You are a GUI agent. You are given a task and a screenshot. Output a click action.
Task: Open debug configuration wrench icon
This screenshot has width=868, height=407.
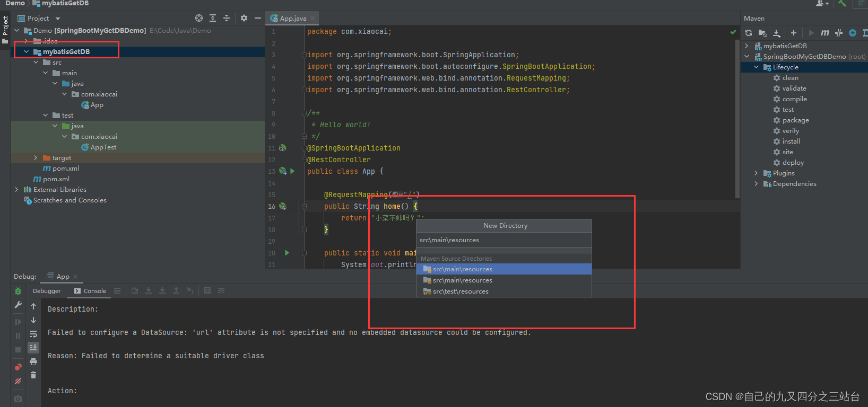tap(18, 305)
